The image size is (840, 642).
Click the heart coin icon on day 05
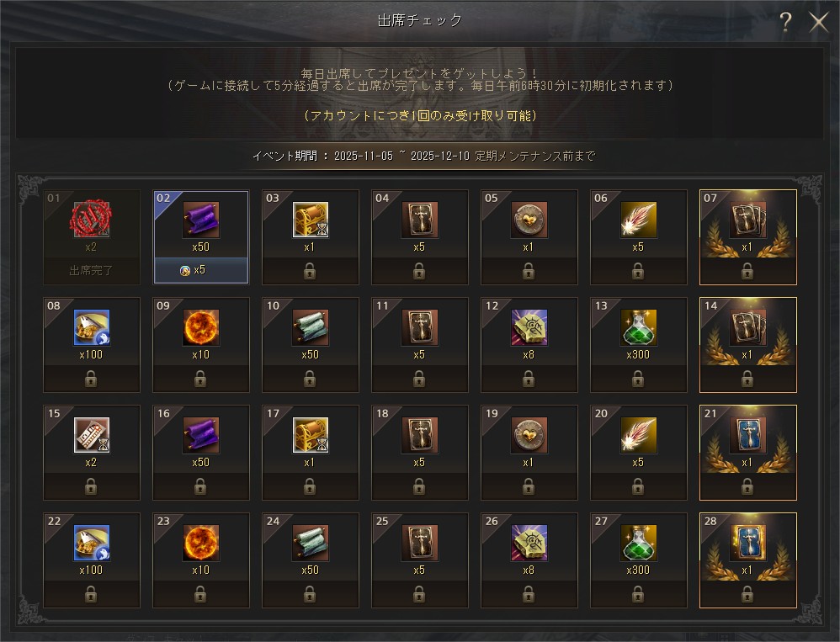tap(529, 220)
